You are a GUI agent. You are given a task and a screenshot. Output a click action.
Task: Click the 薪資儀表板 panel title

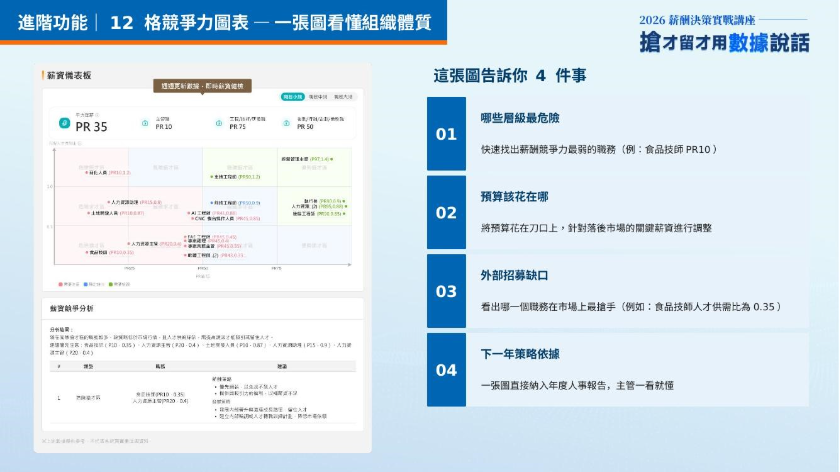tap(69, 76)
